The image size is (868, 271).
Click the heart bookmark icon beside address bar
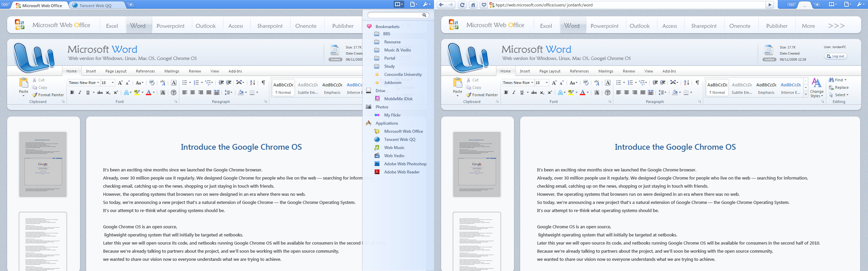click(x=484, y=5)
